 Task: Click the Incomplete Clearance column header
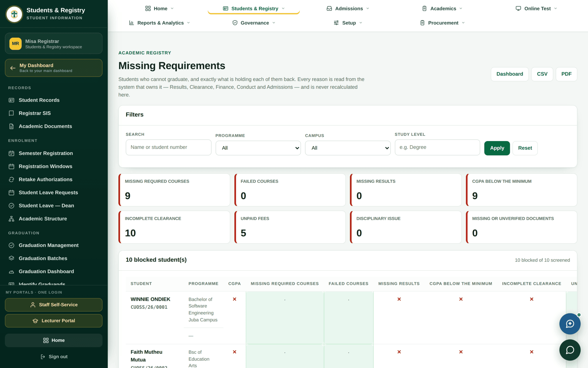(531, 284)
